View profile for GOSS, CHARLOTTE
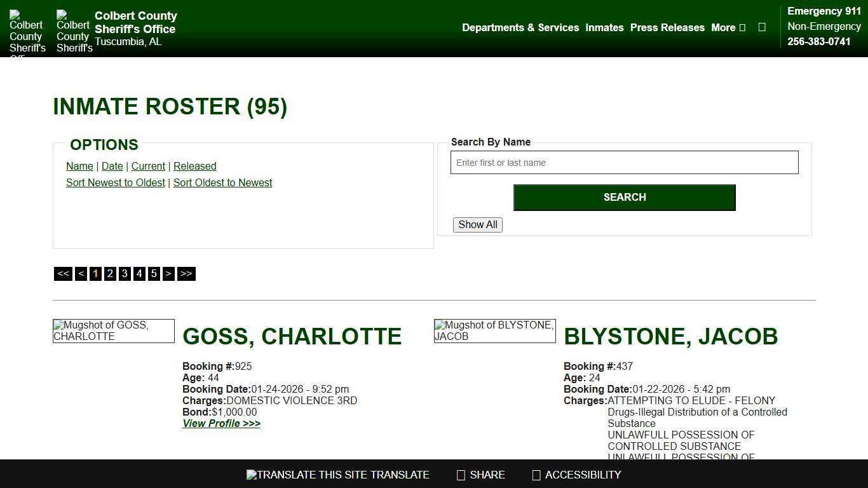This screenshot has height=488, width=868. (221, 423)
